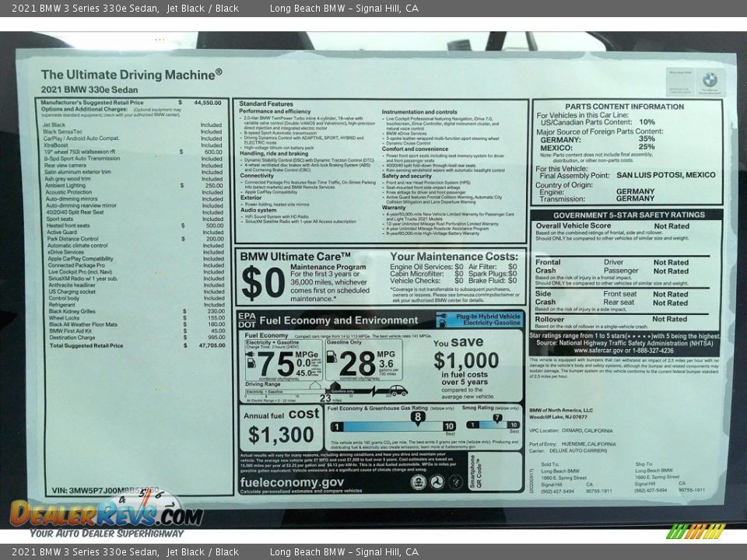Screen dimensions: 747x560
Task: Click the 'Ambient Lighting' option row
Action: 135,186
